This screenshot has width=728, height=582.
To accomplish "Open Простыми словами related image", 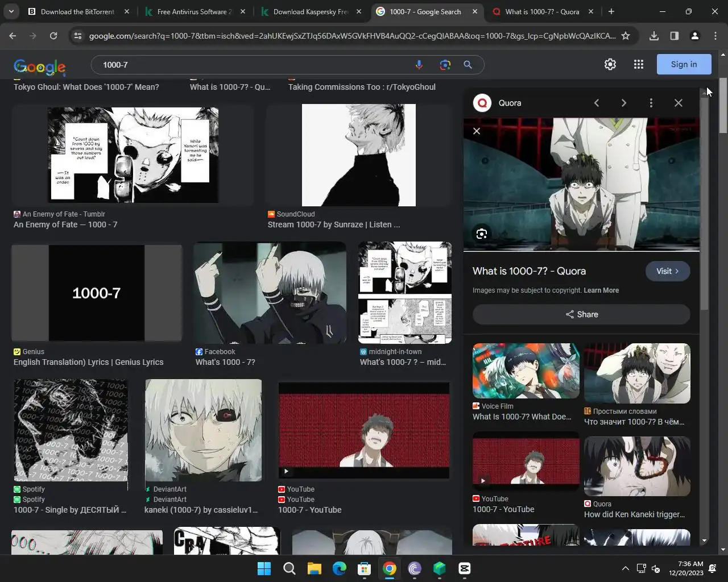I will [637, 373].
